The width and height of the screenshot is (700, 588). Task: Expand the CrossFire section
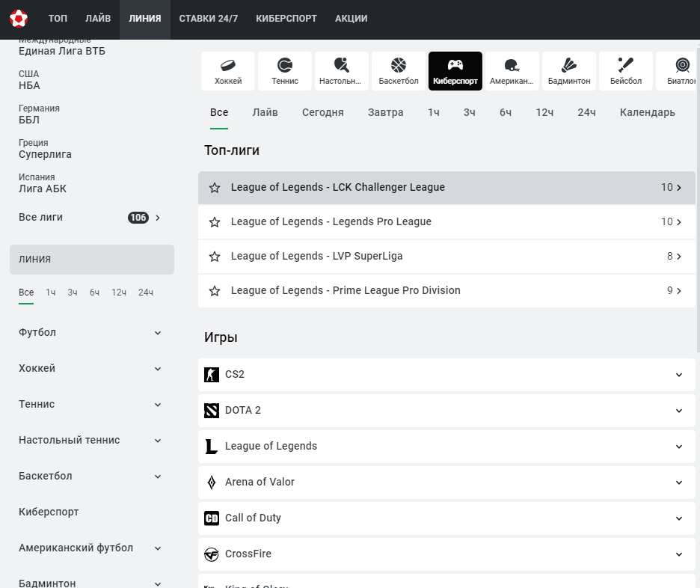coord(678,554)
